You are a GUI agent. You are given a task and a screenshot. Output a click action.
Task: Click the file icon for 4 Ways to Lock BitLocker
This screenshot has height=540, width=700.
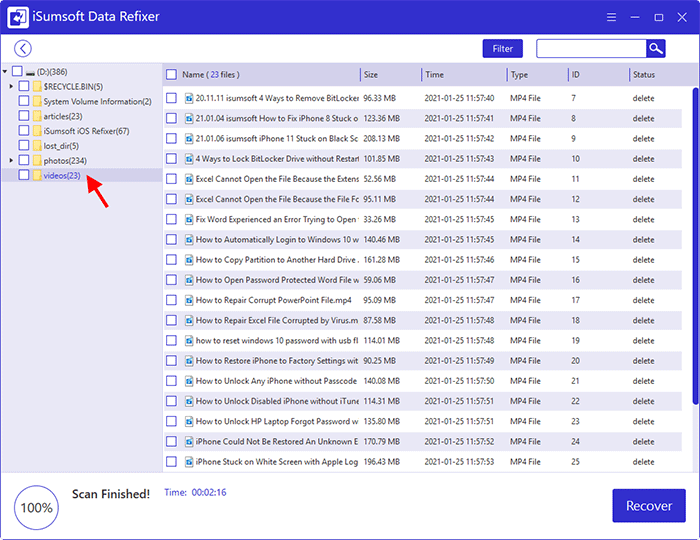point(189,158)
